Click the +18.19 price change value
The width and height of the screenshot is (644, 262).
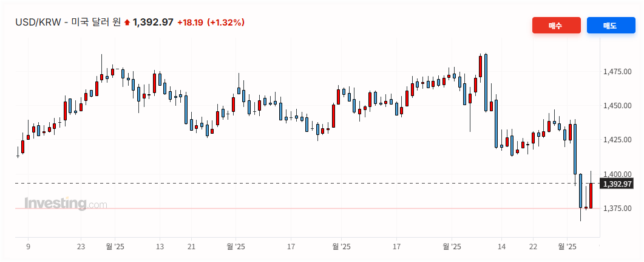tap(190, 22)
